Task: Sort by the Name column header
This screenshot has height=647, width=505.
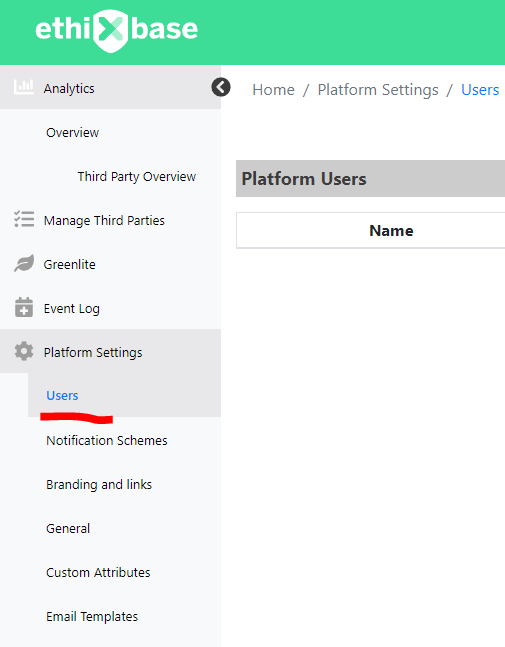Action: [x=391, y=230]
